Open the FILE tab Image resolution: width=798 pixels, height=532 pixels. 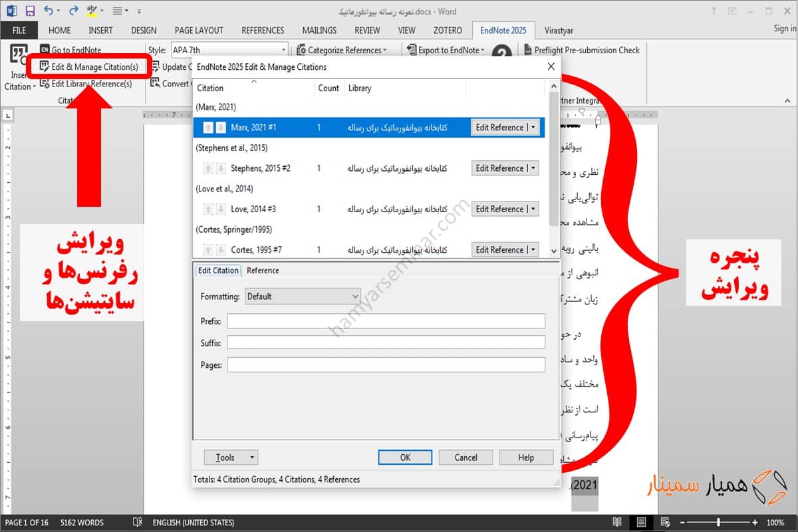19,30
